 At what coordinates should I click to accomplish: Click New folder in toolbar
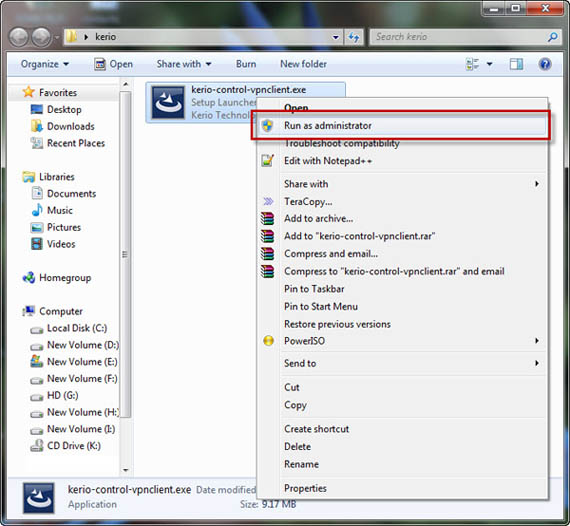pos(304,64)
